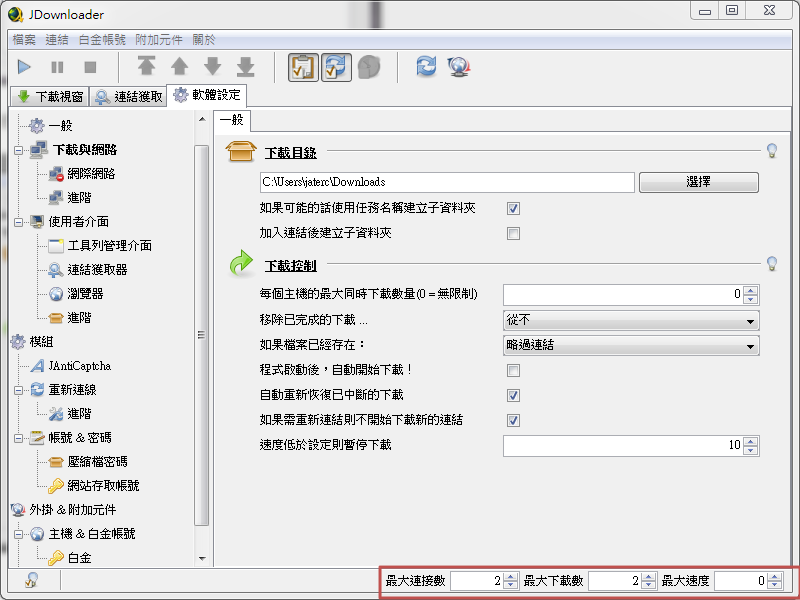800x600 pixels.
Task: Move selection up with the up arrow icon
Action: 180,66
